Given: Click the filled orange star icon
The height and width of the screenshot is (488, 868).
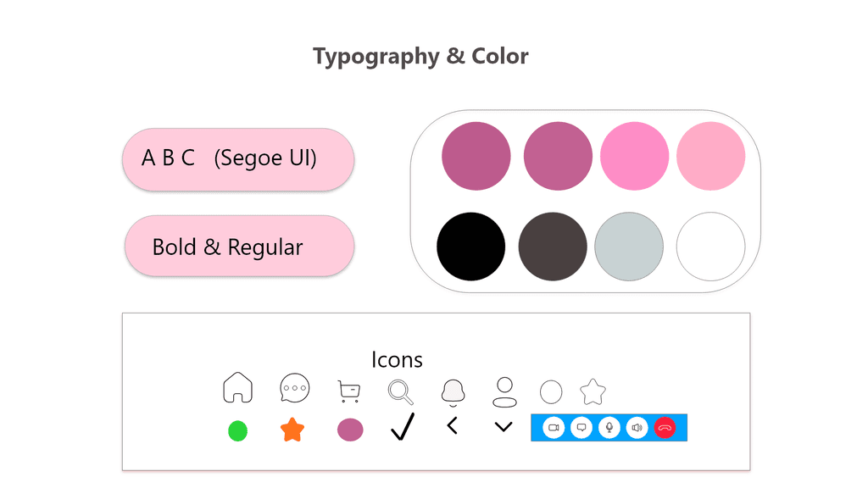Looking at the screenshot, I should pos(292,430).
